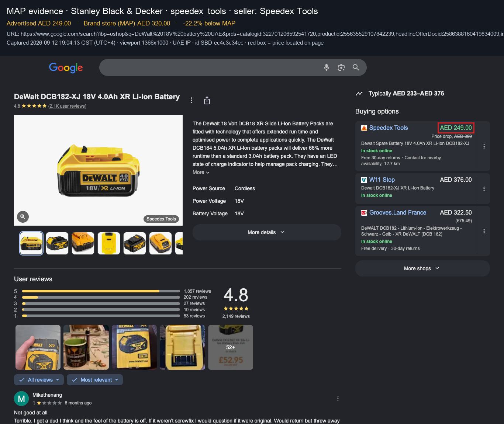Click the Mikethenang reviewer name
Screen dimensions: 504x424
[47, 395]
